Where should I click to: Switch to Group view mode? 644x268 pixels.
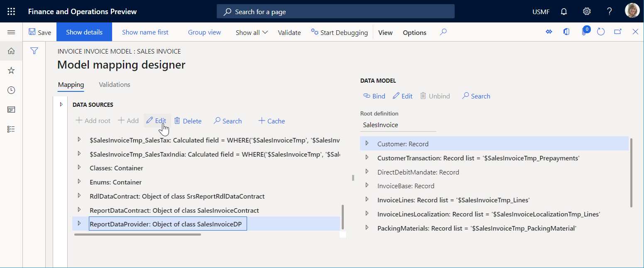[204, 32]
